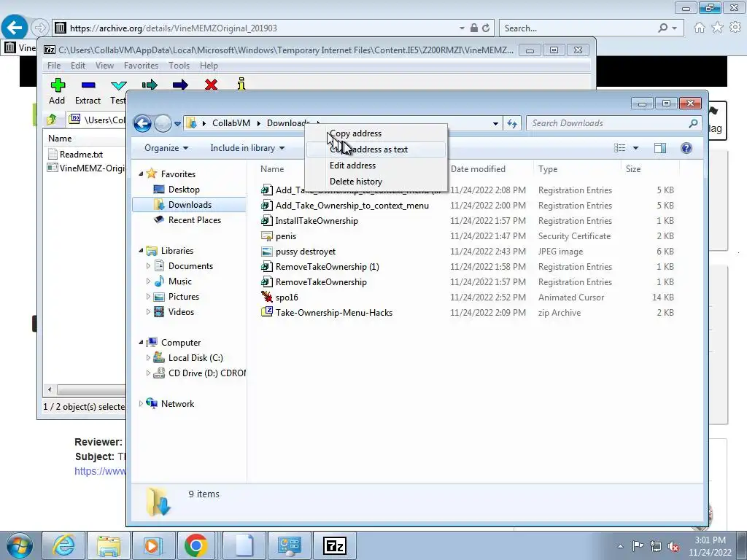Image resolution: width=747 pixels, height=560 pixels.
Task: Click the taskbar clock
Action: click(x=709, y=546)
